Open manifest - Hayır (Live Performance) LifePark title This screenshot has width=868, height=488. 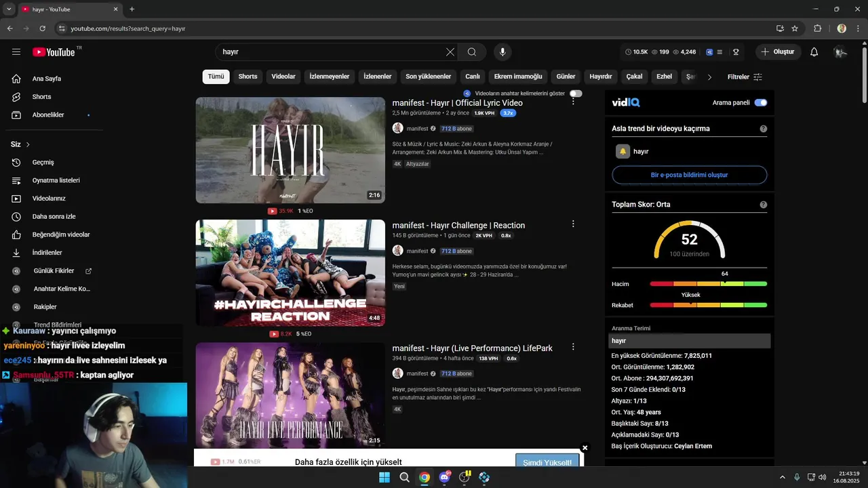[x=472, y=348]
